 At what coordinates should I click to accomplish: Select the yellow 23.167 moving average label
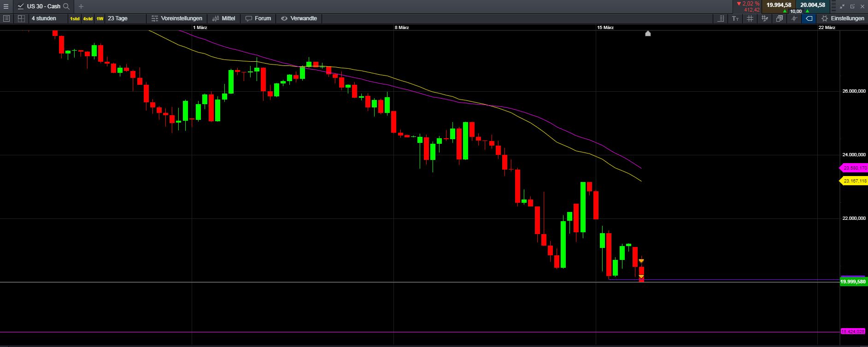tap(854, 181)
